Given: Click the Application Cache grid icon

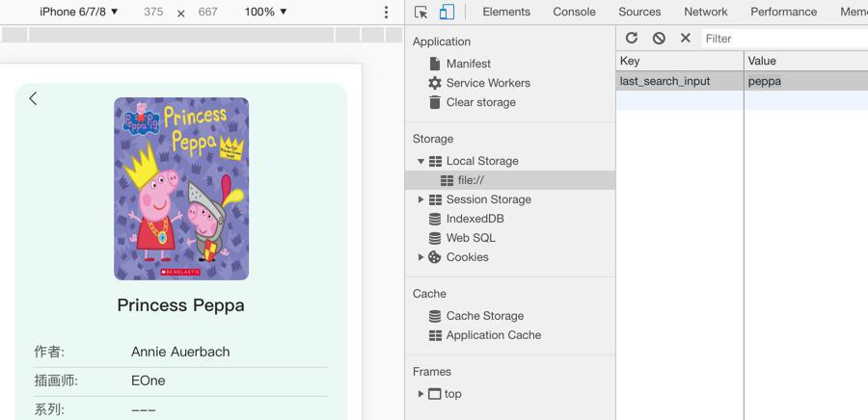Looking at the screenshot, I should pyautogui.click(x=436, y=335).
